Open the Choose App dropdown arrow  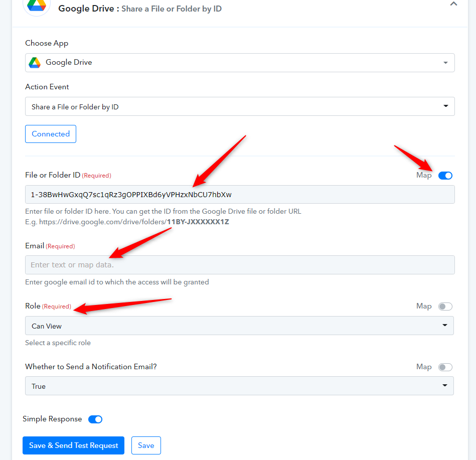(445, 63)
